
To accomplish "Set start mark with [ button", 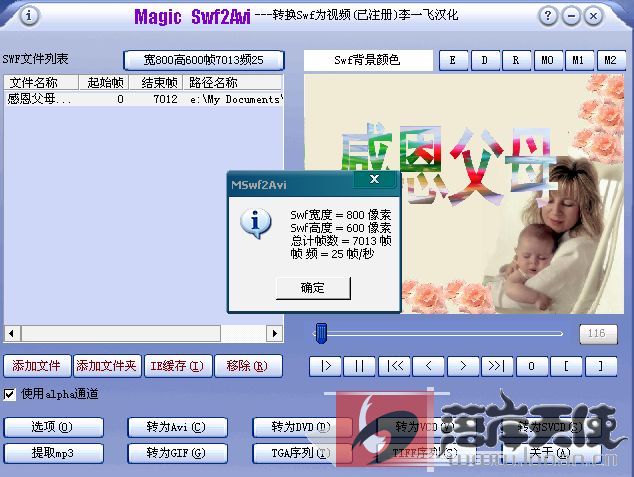I will point(566,366).
